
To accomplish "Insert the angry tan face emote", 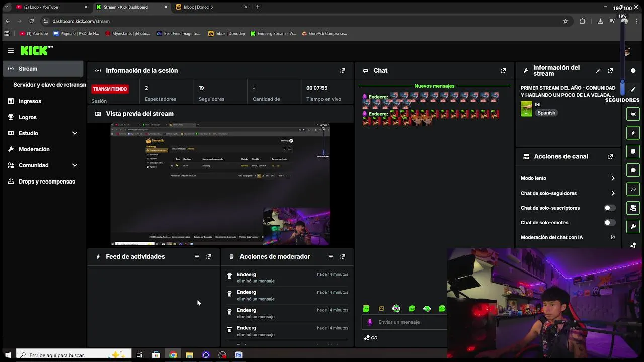I will (381, 308).
